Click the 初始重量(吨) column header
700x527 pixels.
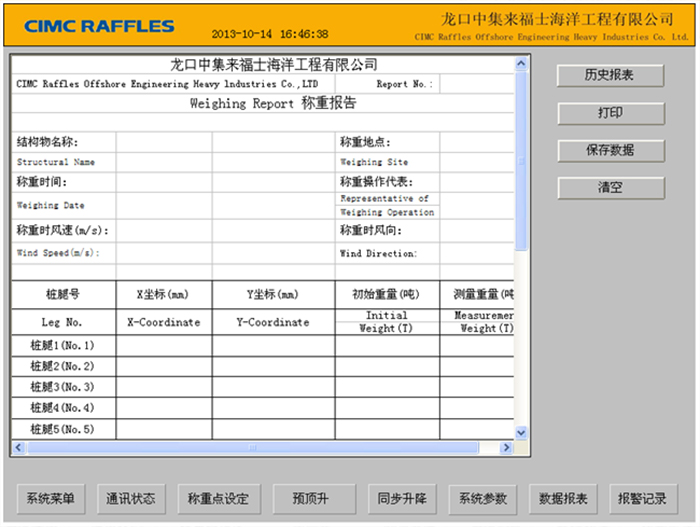(388, 294)
